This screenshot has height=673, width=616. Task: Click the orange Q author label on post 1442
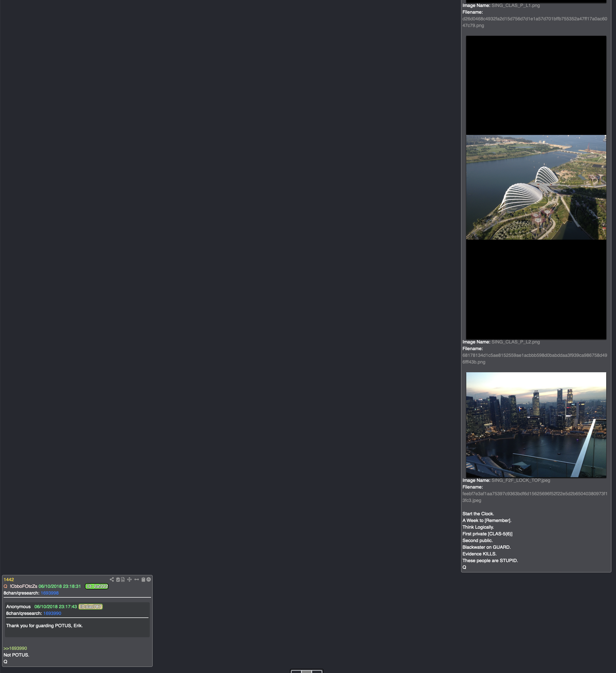click(5, 586)
